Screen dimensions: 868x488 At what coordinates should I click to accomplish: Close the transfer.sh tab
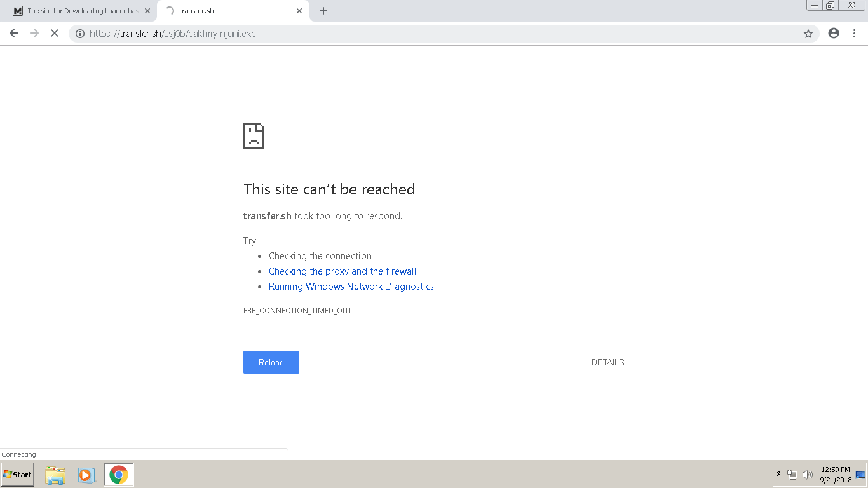299,11
